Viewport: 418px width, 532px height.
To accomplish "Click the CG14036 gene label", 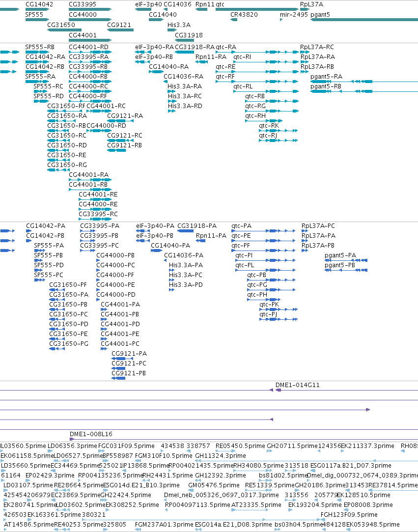I will click(x=177, y=4).
